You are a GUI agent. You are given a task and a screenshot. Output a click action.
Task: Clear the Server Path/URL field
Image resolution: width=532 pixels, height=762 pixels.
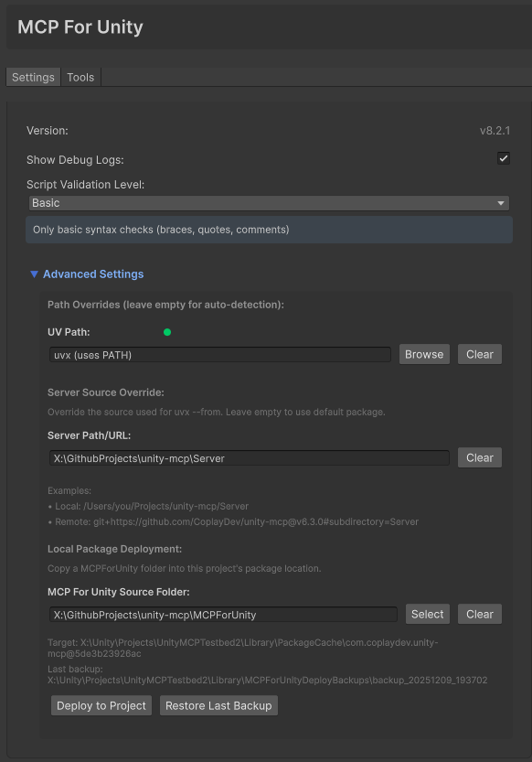point(479,456)
